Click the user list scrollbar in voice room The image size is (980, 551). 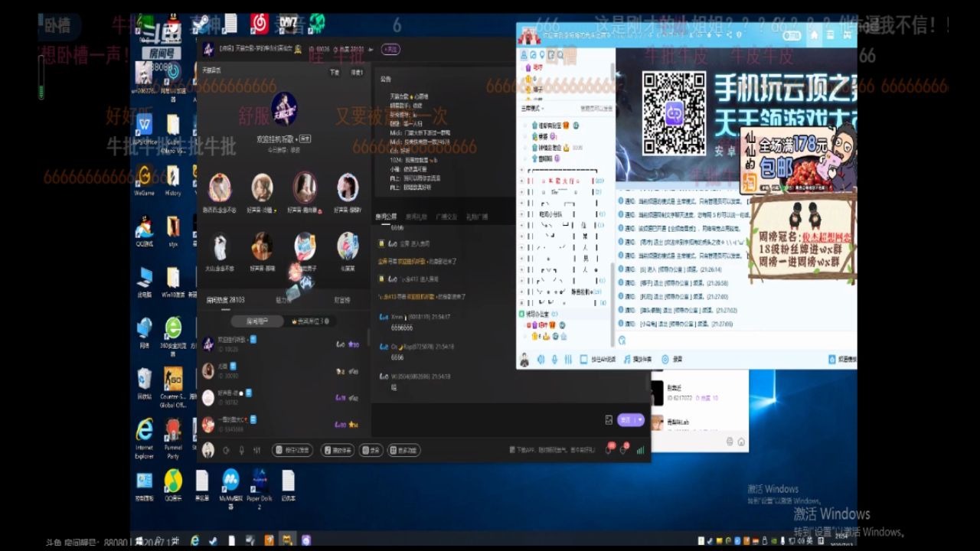pyautogui.click(x=367, y=337)
